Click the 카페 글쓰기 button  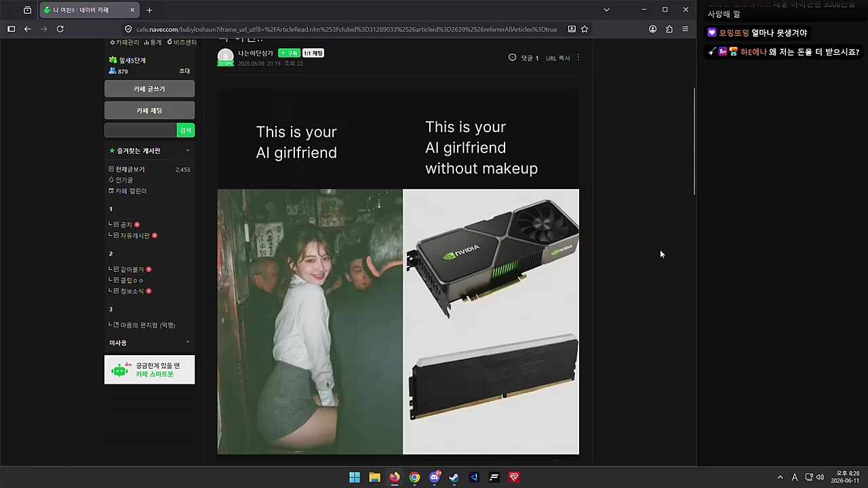point(149,89)
